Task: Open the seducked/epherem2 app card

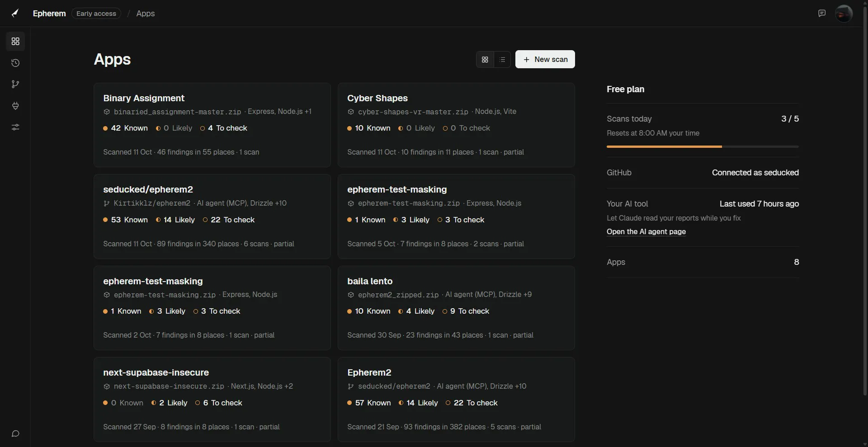Action: click(x=212, y=216)
